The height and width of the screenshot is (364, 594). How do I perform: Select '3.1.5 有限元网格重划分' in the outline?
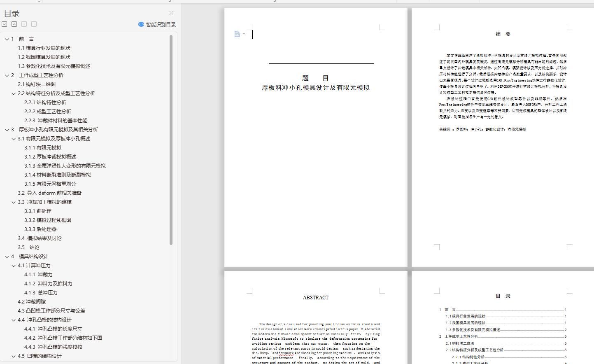50,184
